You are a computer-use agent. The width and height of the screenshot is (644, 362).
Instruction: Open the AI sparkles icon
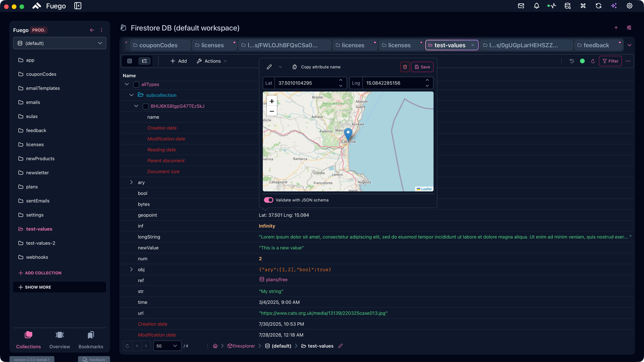[x=614, y=6]
